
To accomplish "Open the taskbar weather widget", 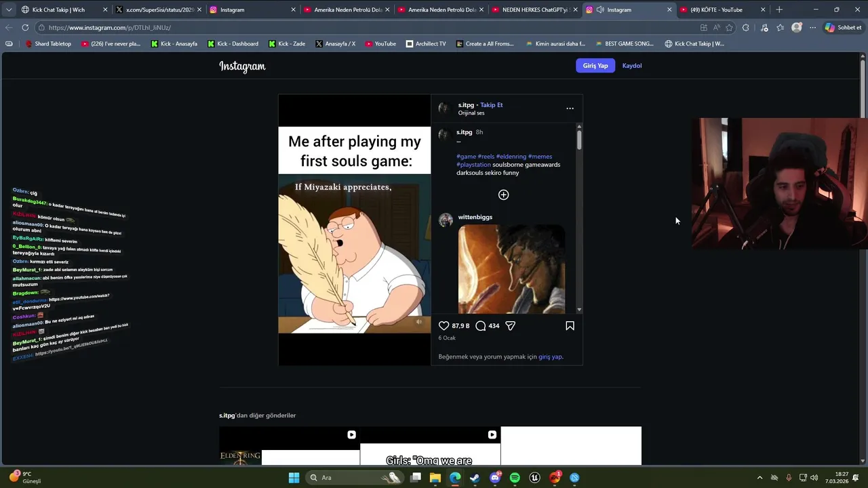I will [x=26, y=477].
